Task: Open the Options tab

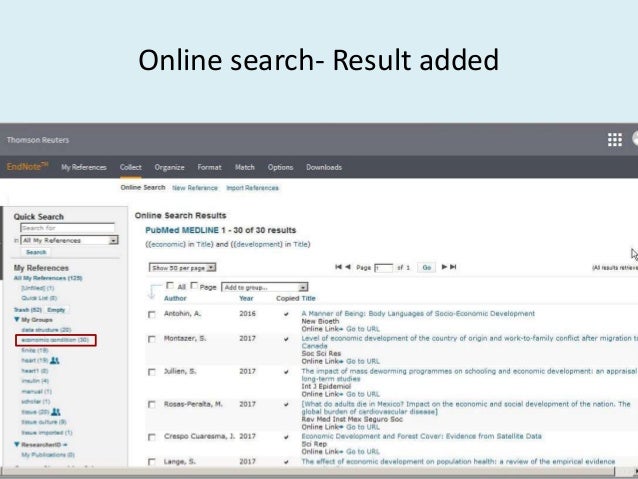Action: 280,167
